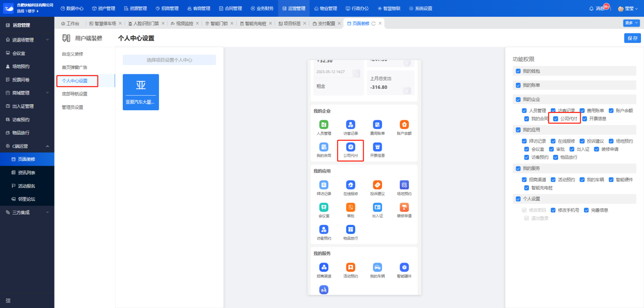Screen dimensions: 644x308
Task: Collapse the sidebar with bottom-left menu icon
Action: 8,300
